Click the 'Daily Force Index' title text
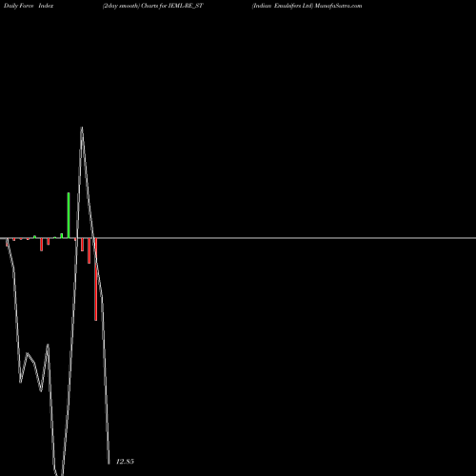Image resolution: width=476 pixels, height=476 pixels. tap(29, 6)
